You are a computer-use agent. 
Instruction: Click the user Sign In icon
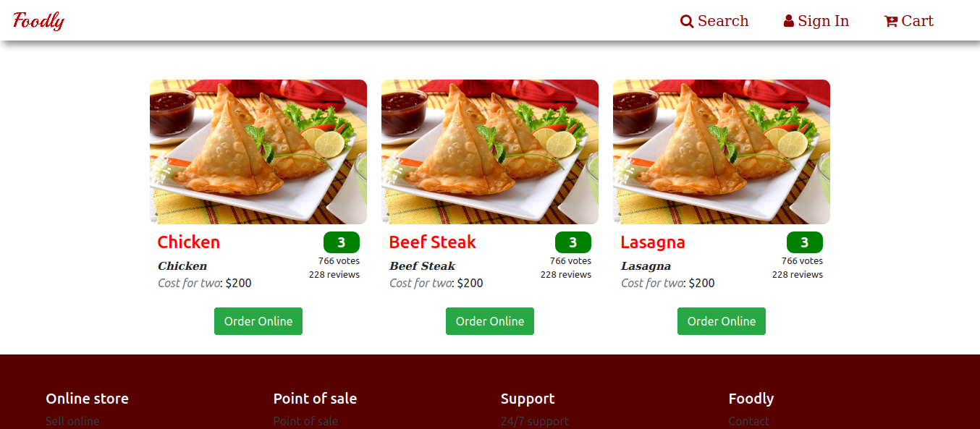tap(789, 21)
